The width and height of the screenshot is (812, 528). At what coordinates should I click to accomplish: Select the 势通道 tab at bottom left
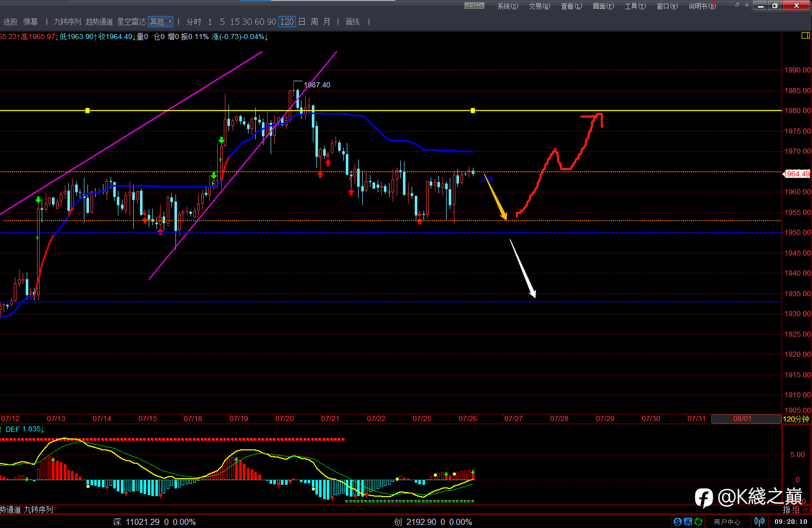pyautogui.click(x=11, y=509)
